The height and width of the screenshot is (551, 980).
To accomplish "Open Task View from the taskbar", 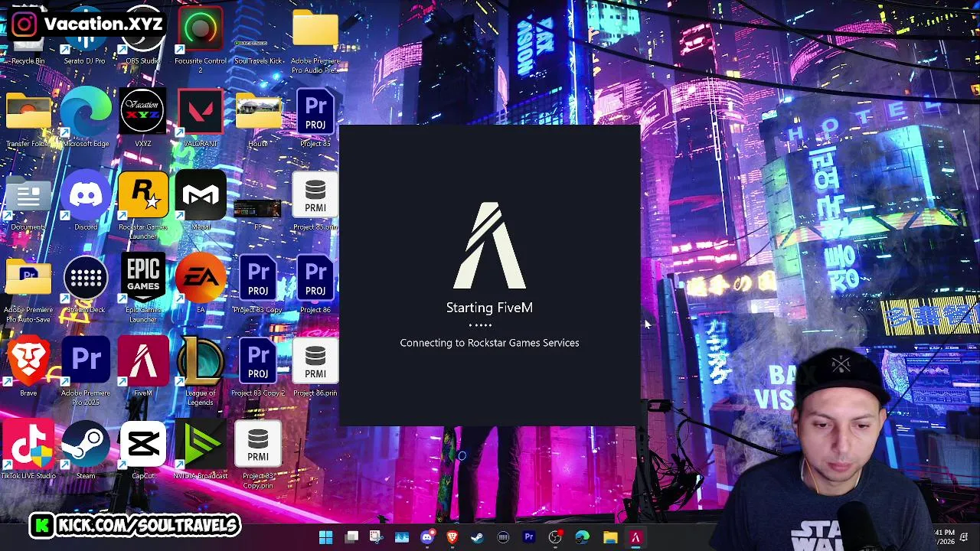I will (x=351, y=537).
